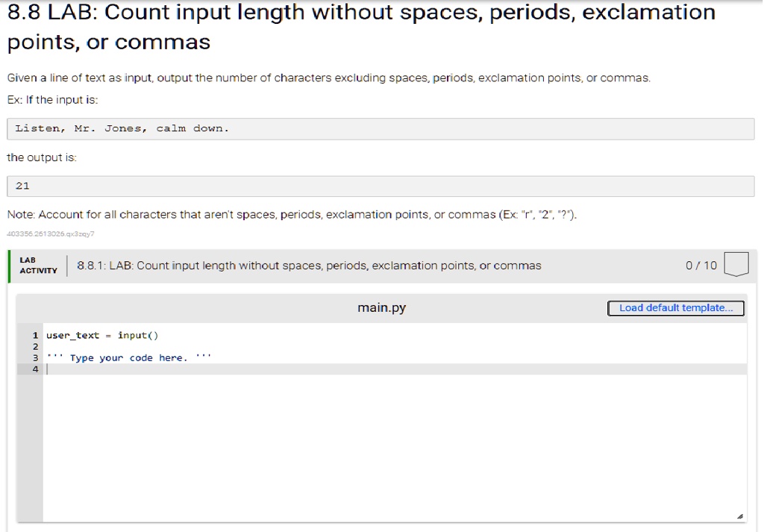Click the zyBooks lab completion flag icon
Viewport: 764px width, 532px height.
click(x=736, y=266)
